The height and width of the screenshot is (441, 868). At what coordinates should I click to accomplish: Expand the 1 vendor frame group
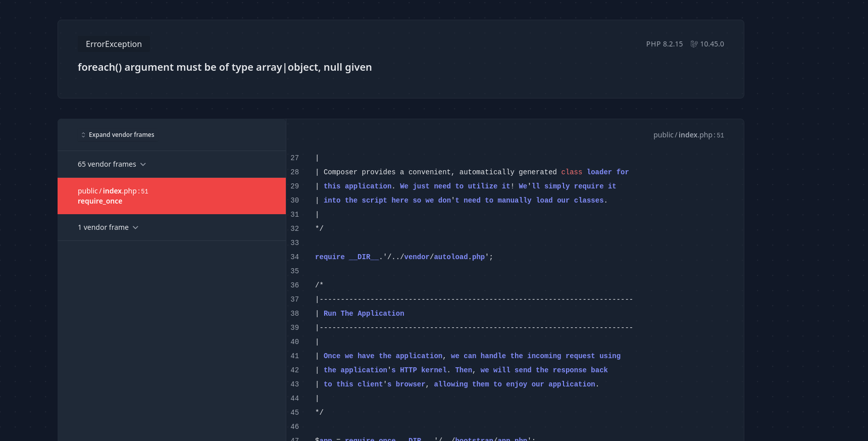[x=172, y=227]
